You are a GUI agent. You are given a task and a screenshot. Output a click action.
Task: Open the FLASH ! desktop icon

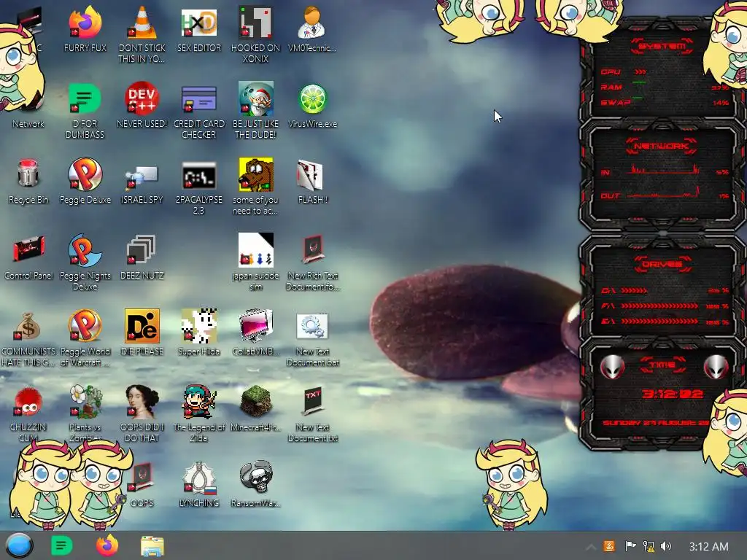pyautogui.click(x=310, y=174)
